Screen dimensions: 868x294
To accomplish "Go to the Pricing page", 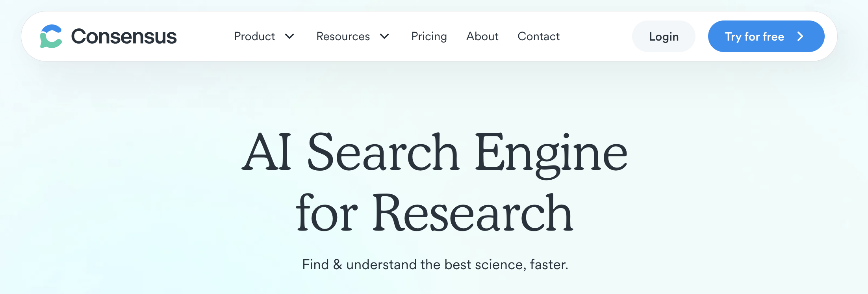I will pyautogui.click(x=429, y=36).
